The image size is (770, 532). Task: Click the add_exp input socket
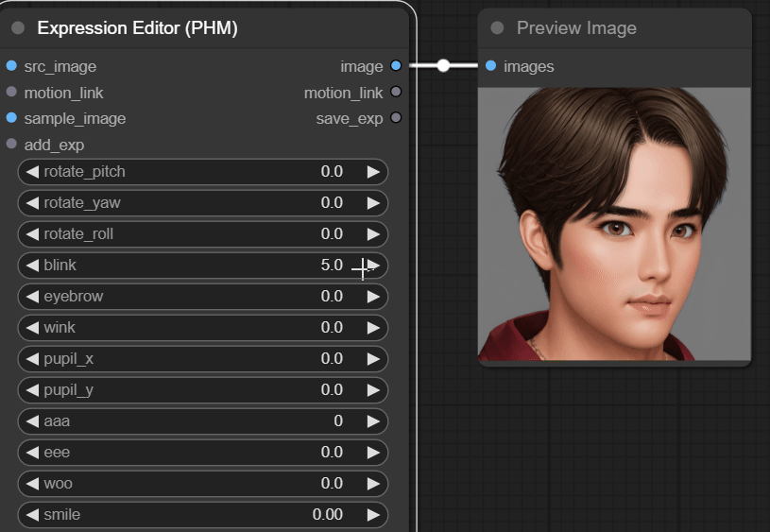tap(11, 144)
